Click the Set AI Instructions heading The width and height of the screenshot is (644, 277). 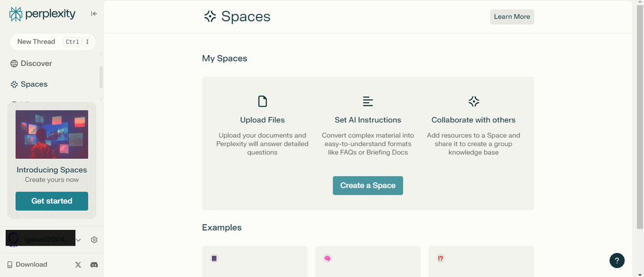pyautogui.click(x=367, y=120)
